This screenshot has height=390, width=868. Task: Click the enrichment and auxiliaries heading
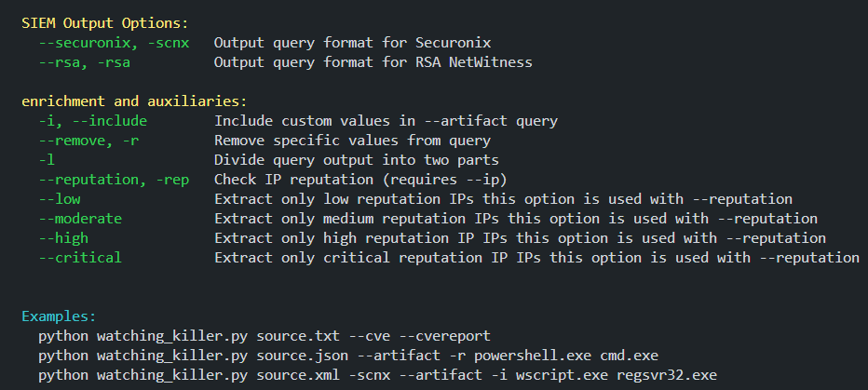click(134, 101)
